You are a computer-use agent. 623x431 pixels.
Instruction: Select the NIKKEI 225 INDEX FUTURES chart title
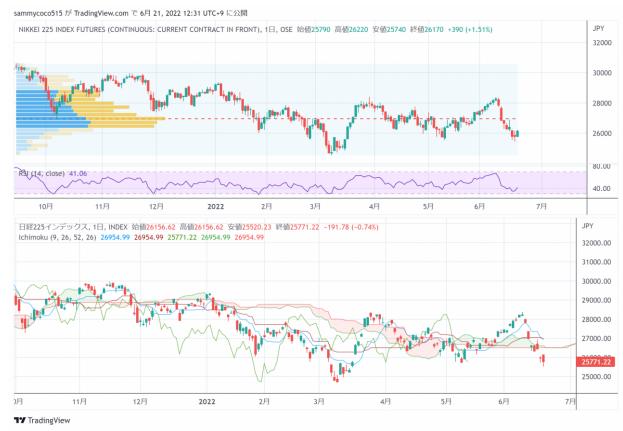pyautogui.click(x=139, y=29)
